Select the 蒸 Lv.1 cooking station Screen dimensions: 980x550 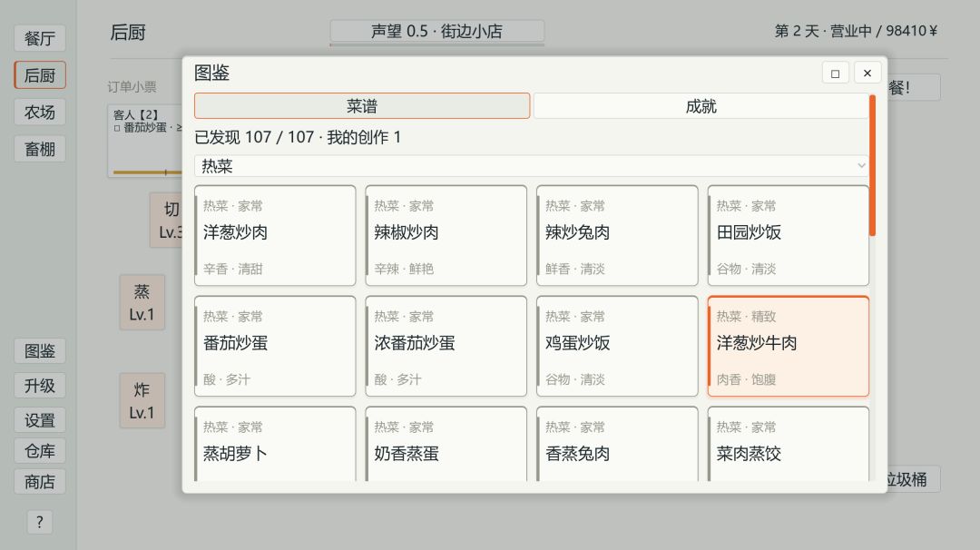[x=142, y=302]
